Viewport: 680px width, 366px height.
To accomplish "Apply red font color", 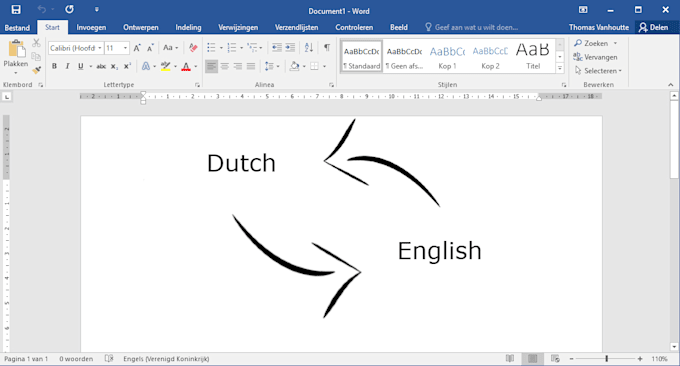I will click(x=186, y=66).
